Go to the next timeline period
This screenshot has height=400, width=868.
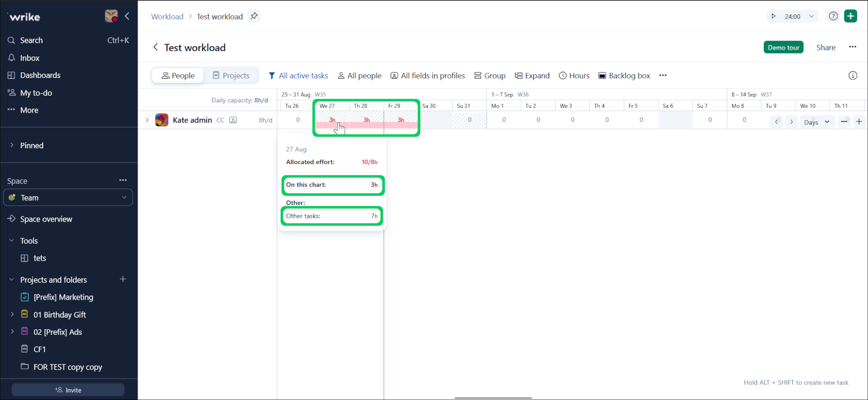[791, 122]
